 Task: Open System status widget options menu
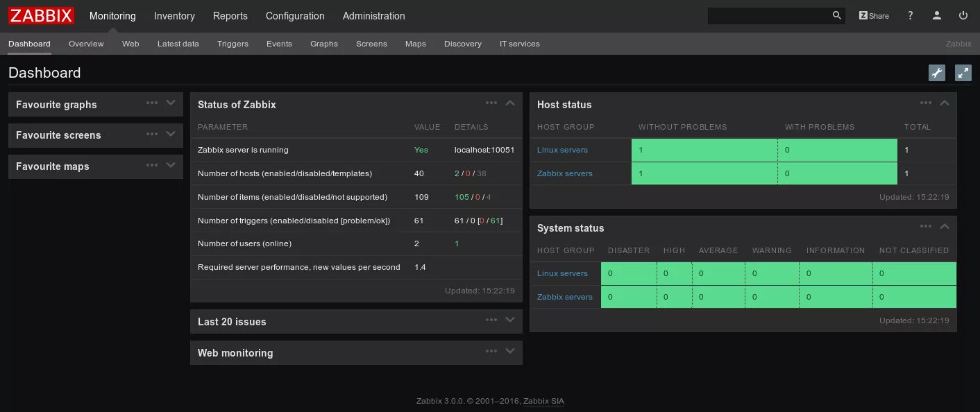click(x=926, y=226)
